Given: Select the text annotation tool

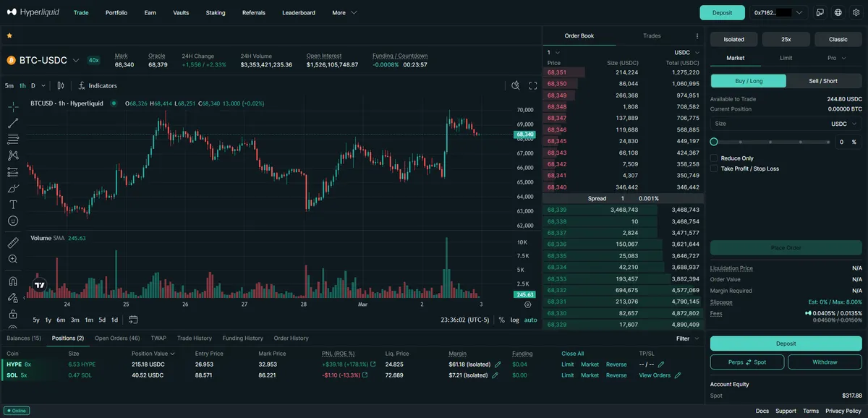Looking at the screenshot, I should [x=13, y=204].
